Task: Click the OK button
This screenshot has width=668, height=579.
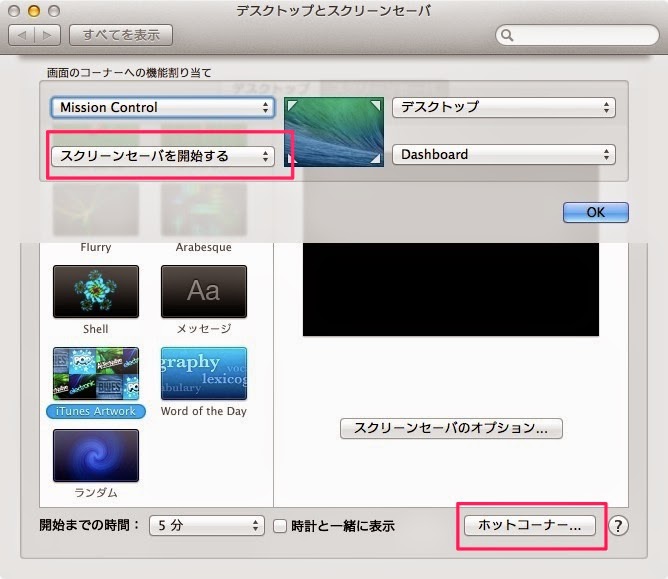Action: [x=596, y=212]
